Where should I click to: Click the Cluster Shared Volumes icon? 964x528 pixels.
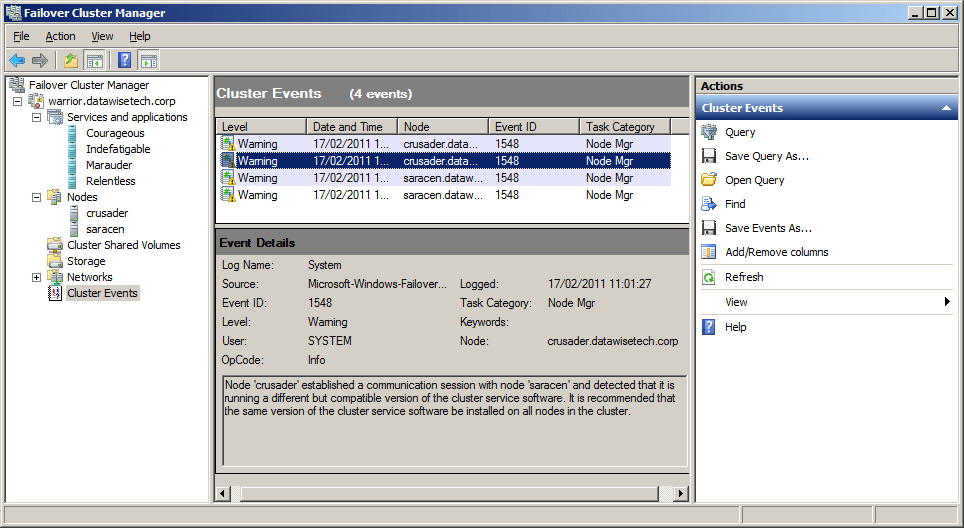55,245
